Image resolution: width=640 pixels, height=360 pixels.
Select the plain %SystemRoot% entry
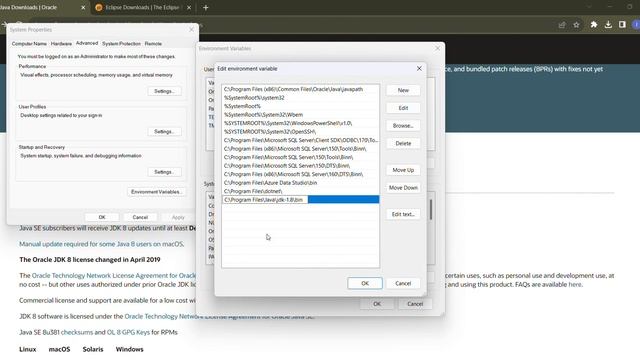(x=300, y=106)
